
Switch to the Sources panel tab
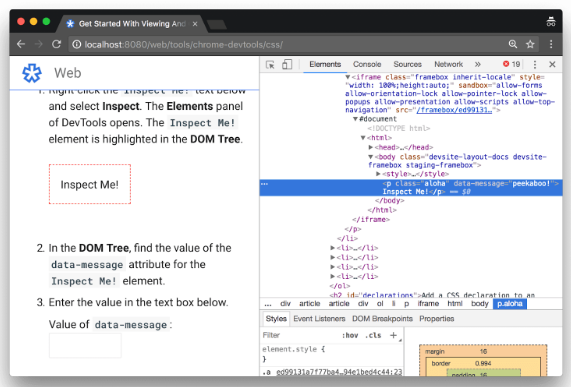[x=407, y=64]
